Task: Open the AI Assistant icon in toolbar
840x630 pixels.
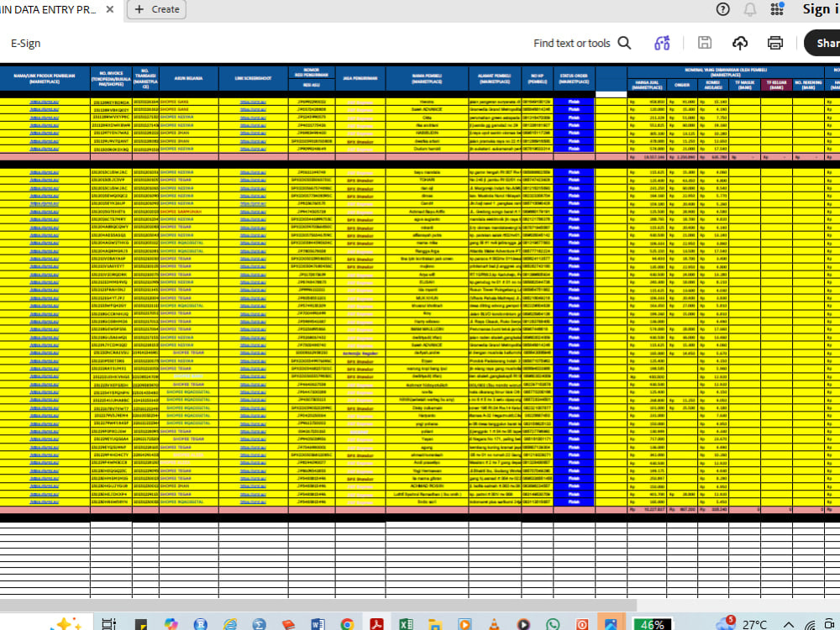Action: click(662, 44)
